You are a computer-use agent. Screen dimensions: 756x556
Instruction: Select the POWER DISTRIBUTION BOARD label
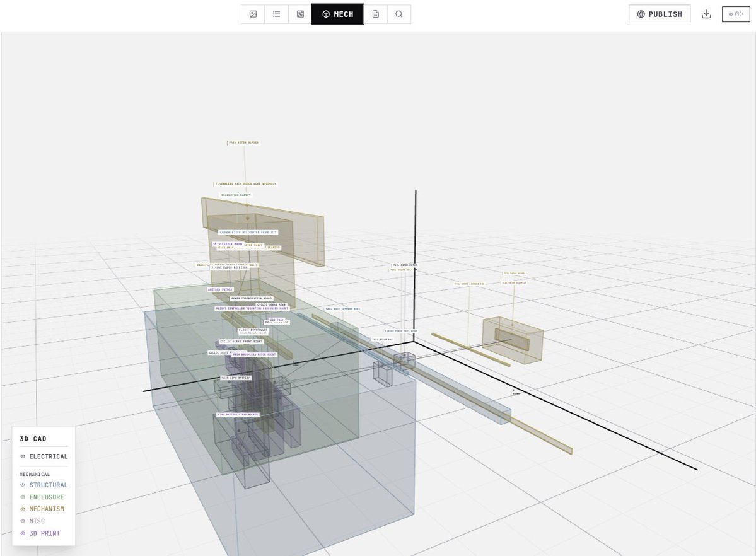[x=251, y=299]
